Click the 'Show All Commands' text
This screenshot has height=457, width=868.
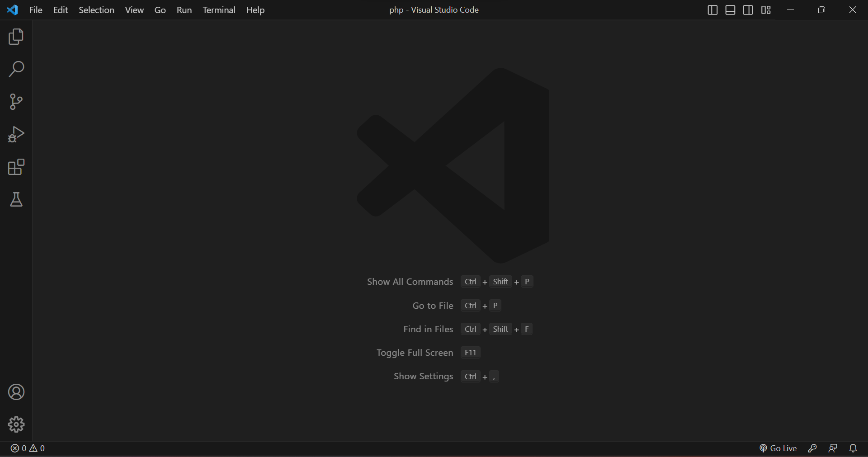pyautogui.click(x=410, y=282)
